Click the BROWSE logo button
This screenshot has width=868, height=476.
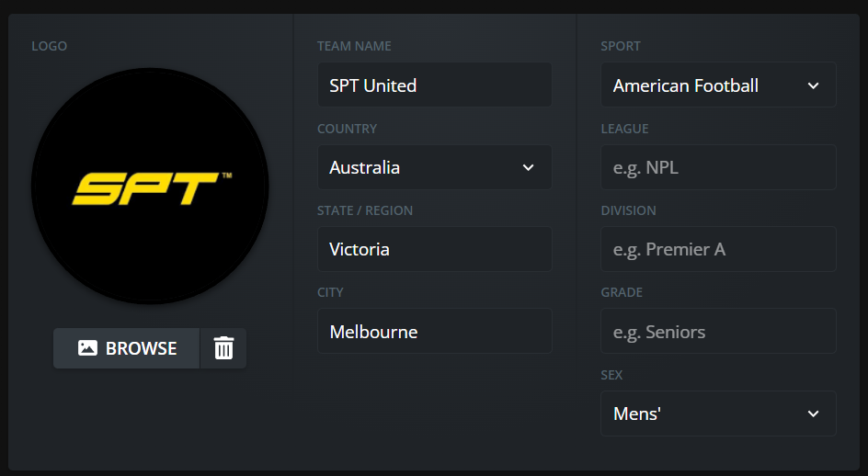(126, 348)
